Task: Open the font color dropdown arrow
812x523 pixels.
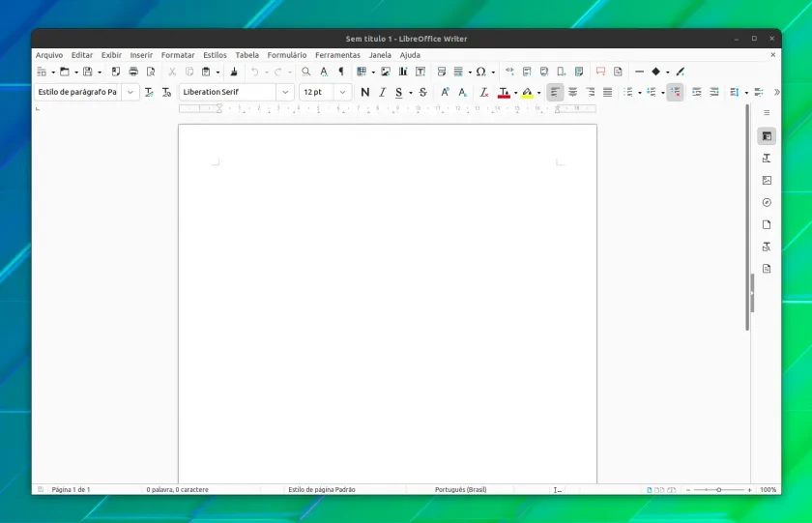Action: tap(516, 93)
